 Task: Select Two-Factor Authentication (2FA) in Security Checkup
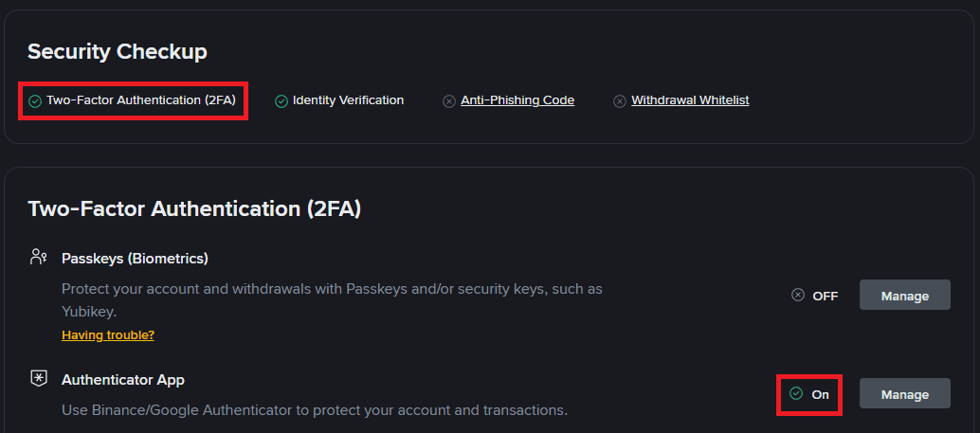pyautogui.click(x=140, y=100)
